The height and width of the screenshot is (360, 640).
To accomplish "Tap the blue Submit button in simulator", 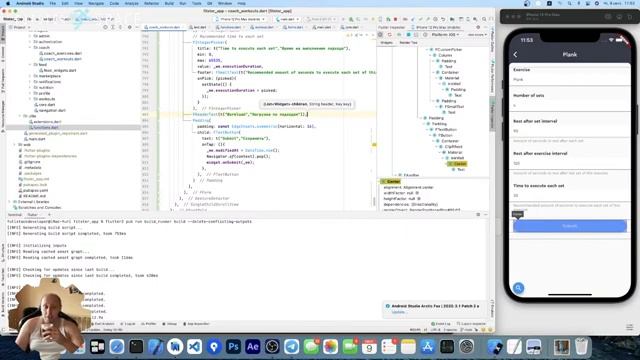I will pyautogui.click(x=570, y=226).
